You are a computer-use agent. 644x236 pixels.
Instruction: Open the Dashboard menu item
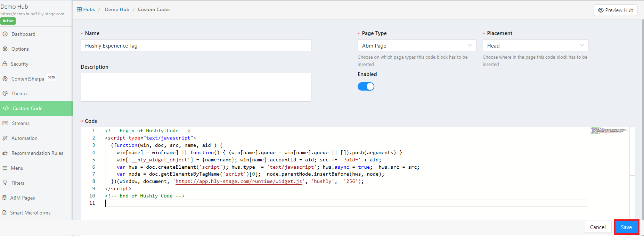(x=36, y=34)
